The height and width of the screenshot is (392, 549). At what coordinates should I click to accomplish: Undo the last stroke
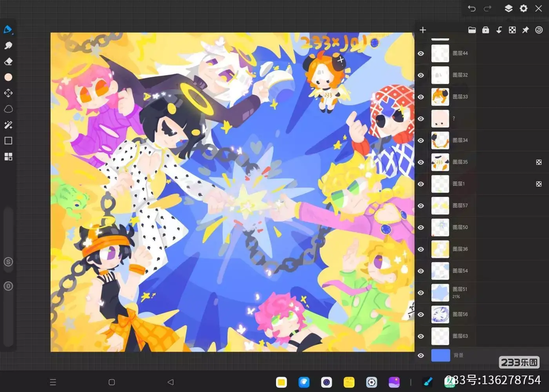click(472, 8)
